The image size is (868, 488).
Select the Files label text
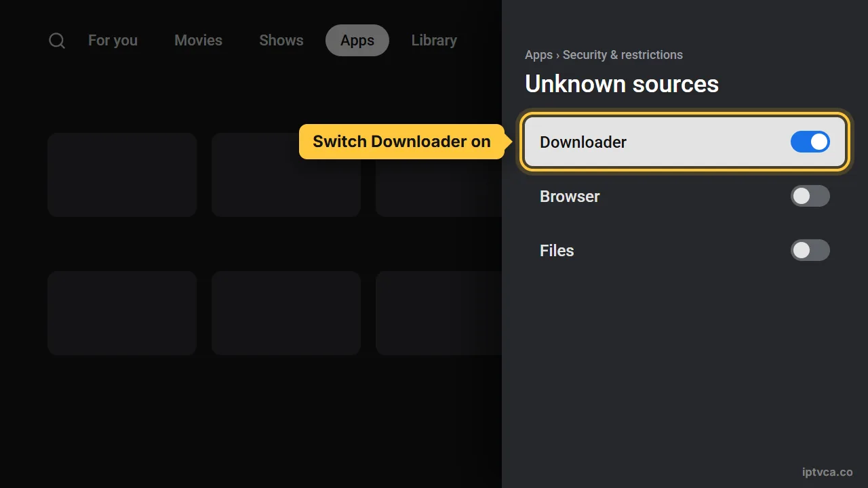coord(557,251)
